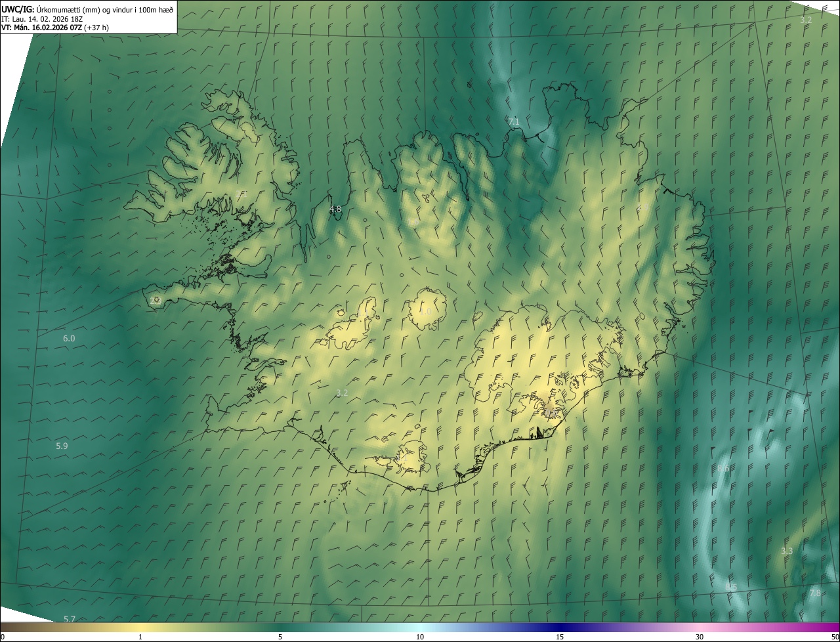The image size is (840, 642).
Task: Click the 4.8 value on the map
Action: (x=335, y=209)
